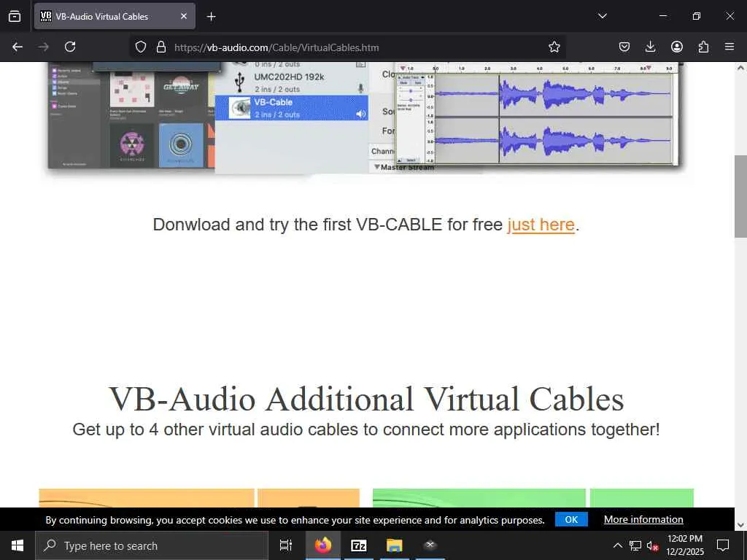Open the muted volume tray icon
747x560 pixels.
tap(652, 545)
